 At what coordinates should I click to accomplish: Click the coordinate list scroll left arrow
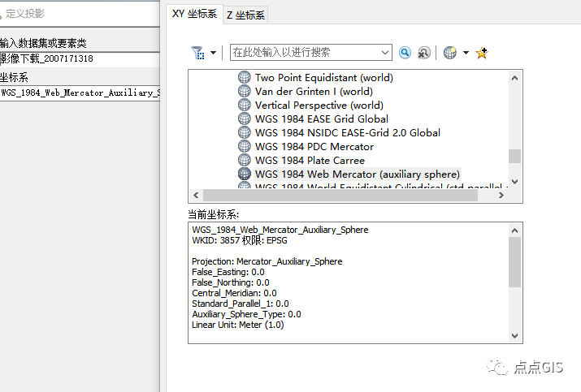click(x=196, y=195)
